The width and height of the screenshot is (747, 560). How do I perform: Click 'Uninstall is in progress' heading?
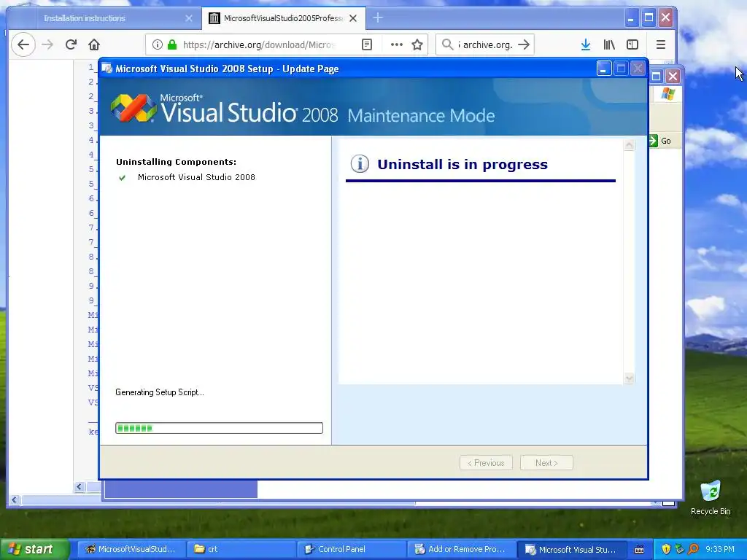462,164
